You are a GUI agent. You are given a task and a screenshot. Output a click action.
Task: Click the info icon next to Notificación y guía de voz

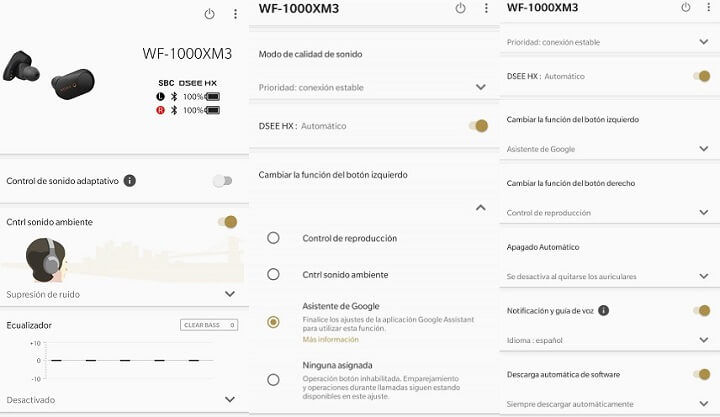tap(604, 311)
